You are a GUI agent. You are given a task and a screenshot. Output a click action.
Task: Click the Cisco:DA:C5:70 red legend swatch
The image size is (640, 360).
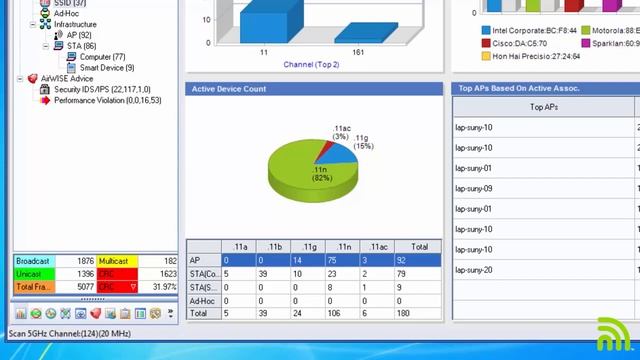click(x=486, y=43)
